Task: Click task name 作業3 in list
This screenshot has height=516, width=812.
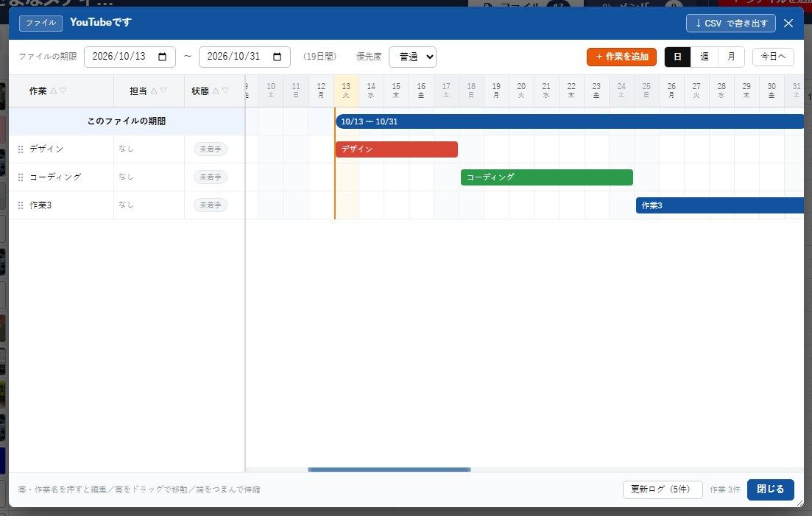Action: pos(40,205)
